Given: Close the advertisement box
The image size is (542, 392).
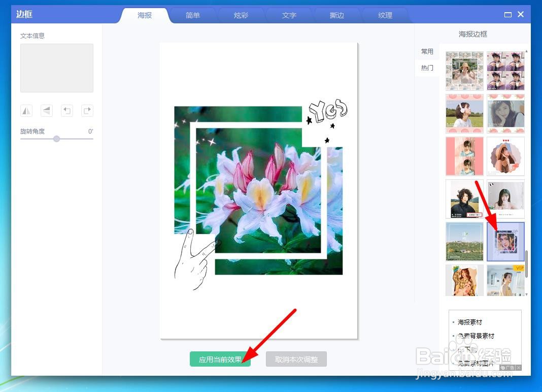Looking at the screenshot, I should coord(519,368).
